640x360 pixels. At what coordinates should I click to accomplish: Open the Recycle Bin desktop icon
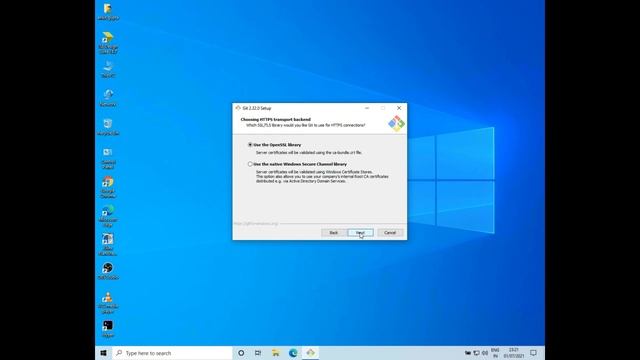108,127
